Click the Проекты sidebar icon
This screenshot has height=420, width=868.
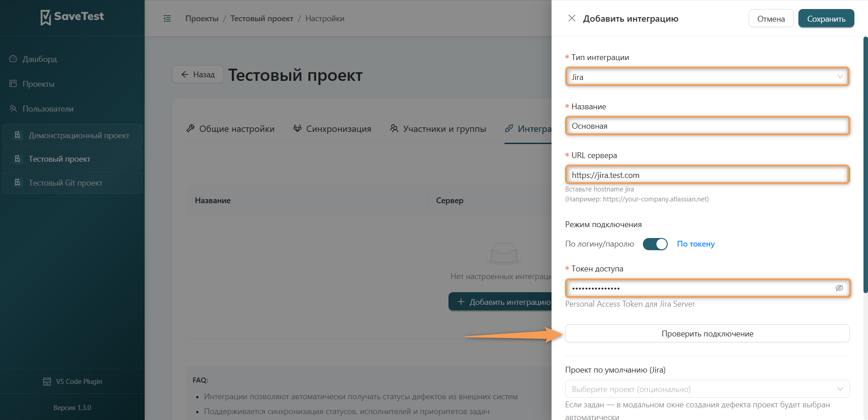(x=13, y=84)
